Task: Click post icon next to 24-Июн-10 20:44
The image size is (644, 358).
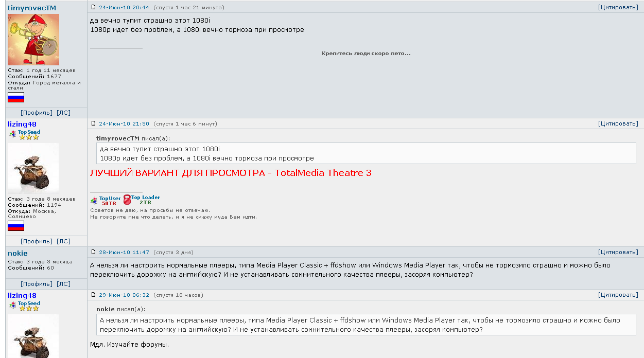Action: (x=93, y=7)
